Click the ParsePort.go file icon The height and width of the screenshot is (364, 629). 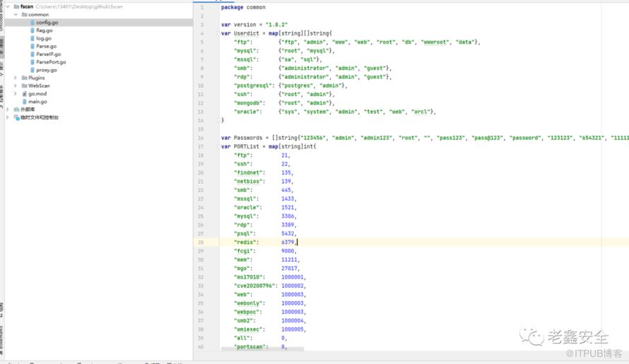(x=32, y=62)
